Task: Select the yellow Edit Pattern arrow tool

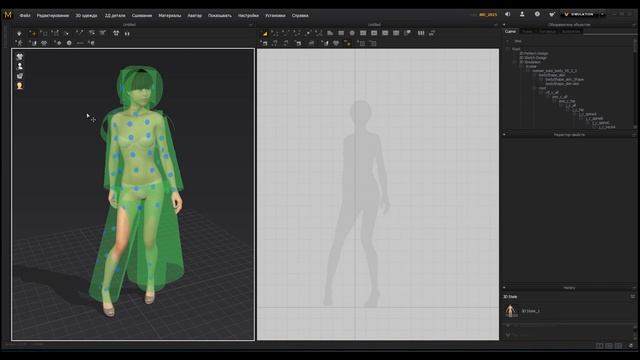Action: 264,33
